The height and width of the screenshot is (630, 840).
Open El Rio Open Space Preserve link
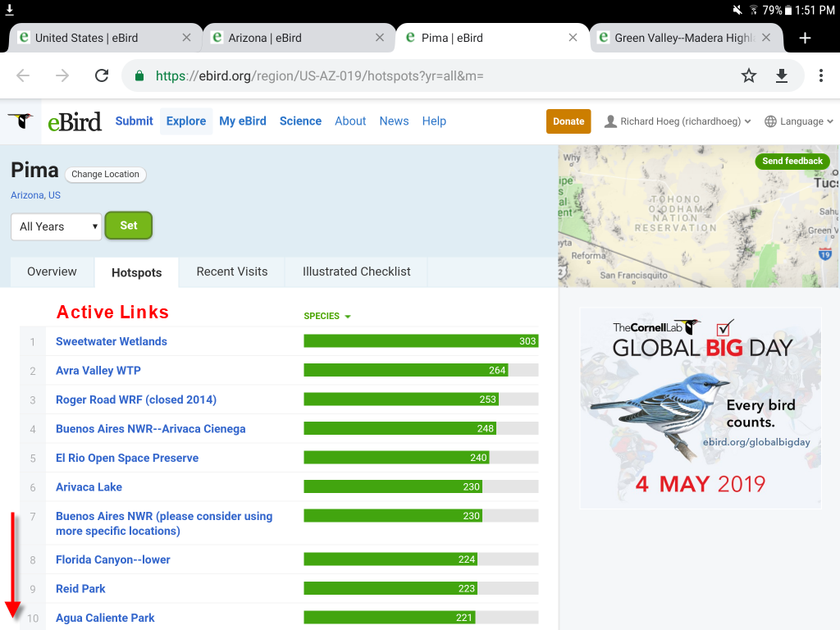click(x=127, y=458)
